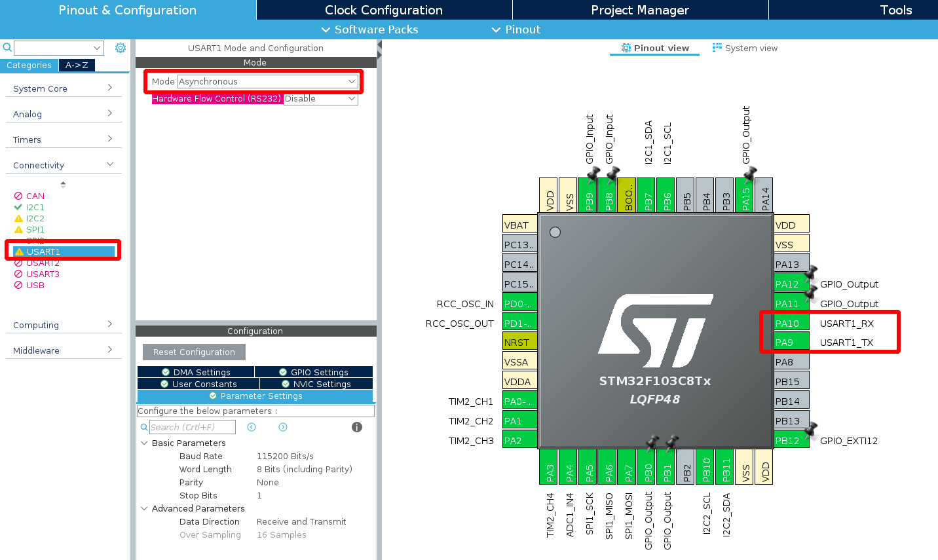This screenshot has height=560, width=938.
Task: Expand the System Core category
Action: [64, 88]
